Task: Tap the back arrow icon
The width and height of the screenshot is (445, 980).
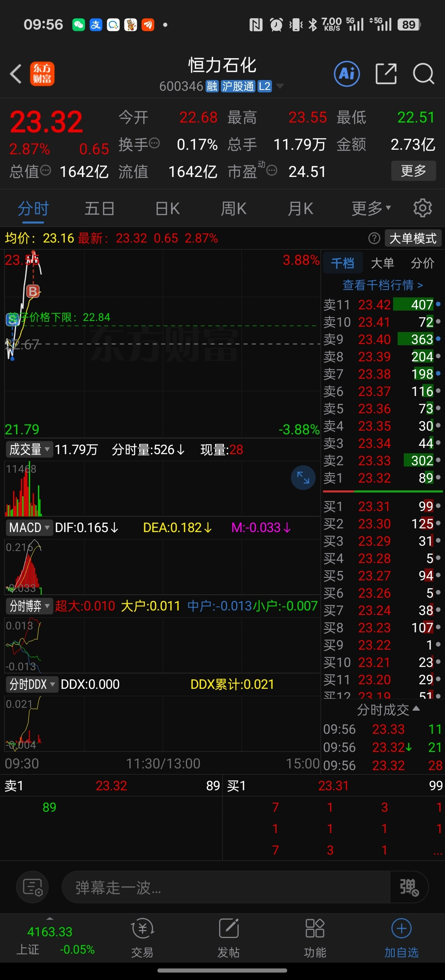Action: (16, 74)
